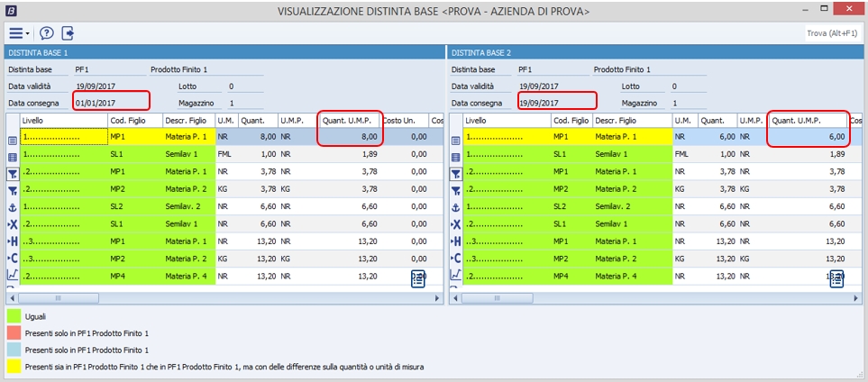Sort by Cod. Figlio column in Distinta Base 1
The image size is (868, 382).
click(134, 120)
